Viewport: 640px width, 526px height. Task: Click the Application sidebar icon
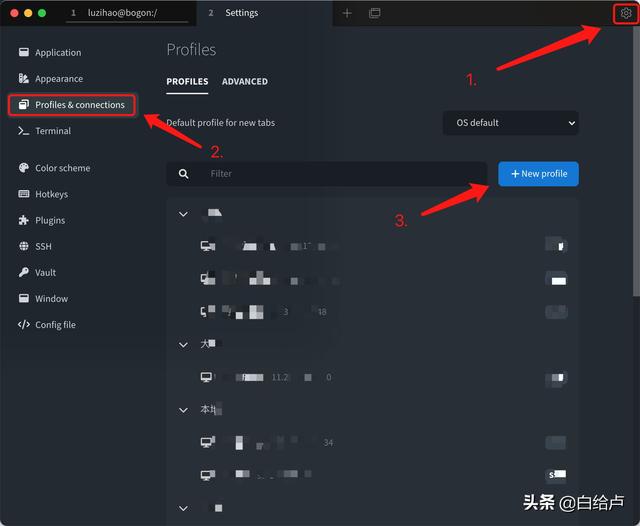tap(24, 52)
